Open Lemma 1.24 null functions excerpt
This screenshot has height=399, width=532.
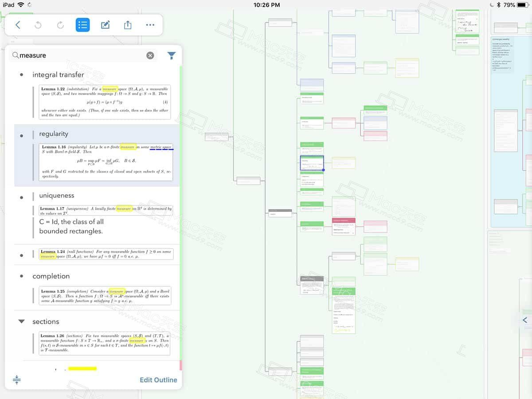(106, 254)
